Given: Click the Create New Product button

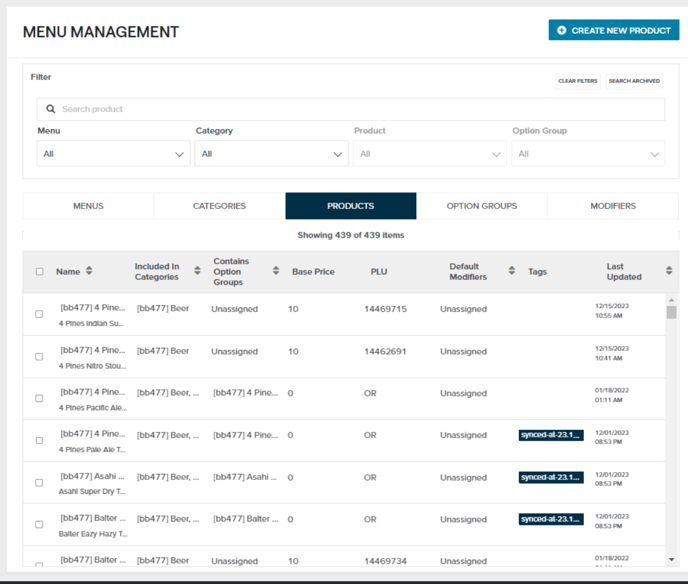Looking at the screenshot, I should pyautogui.click(x=613, y=30).
